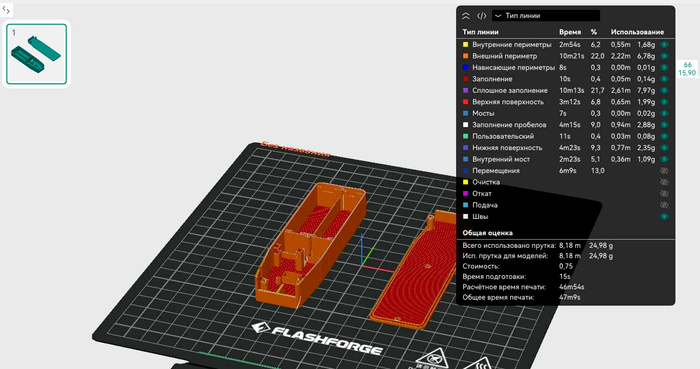Click the yellow Внутренние периметры color swatch
Viewport: 700px width, 369px height.
[x=466, y=45]
